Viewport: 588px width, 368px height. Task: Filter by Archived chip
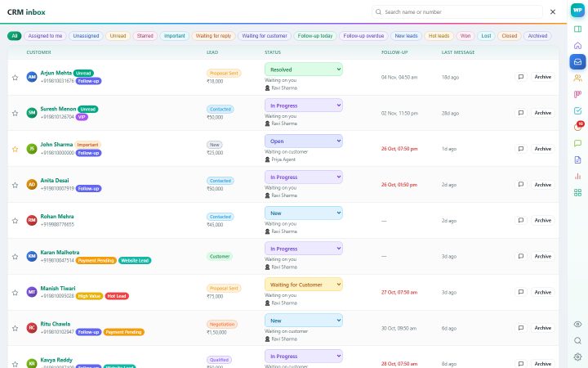coord(537,36)
